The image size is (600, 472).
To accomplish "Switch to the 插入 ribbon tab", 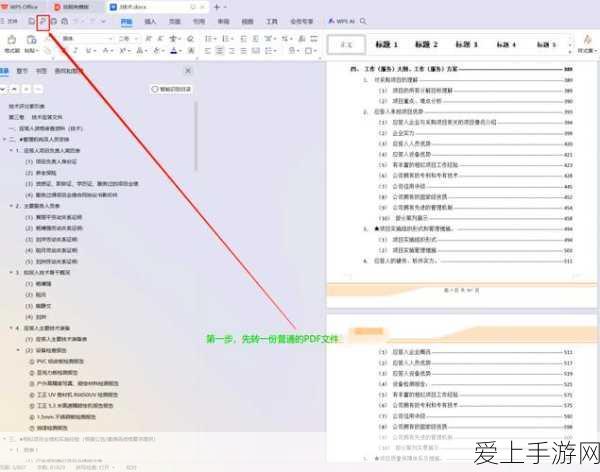I will (x=150, y=21).
